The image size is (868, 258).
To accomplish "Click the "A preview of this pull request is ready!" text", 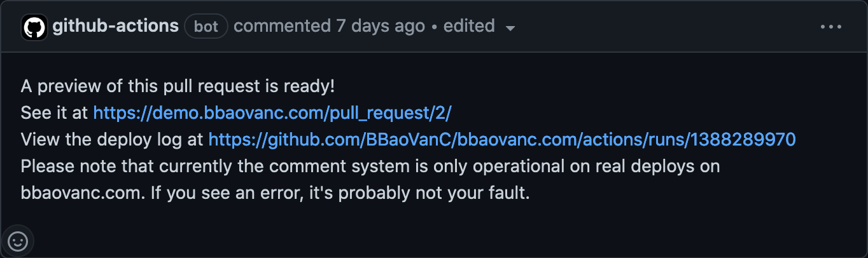I will (178, 86).
